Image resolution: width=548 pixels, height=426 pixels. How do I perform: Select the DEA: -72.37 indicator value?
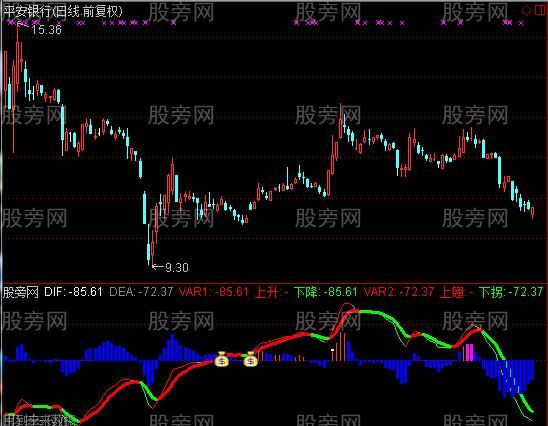point(141,292)
